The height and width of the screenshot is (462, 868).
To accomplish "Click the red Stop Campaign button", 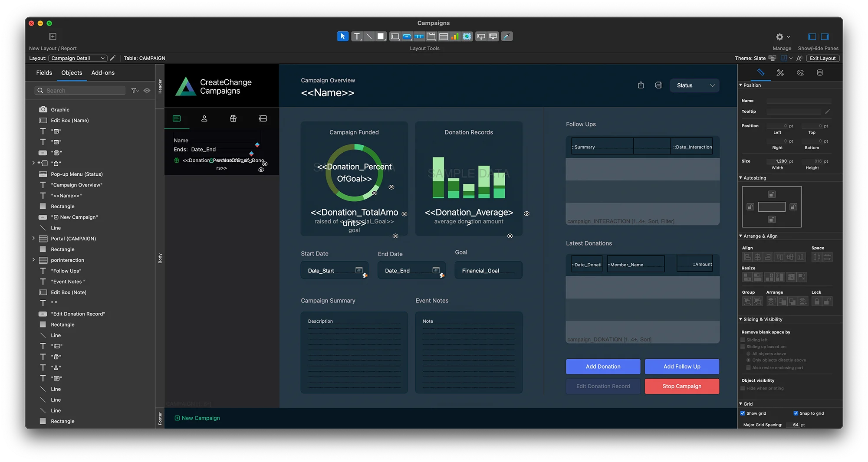I will click(681, 386).
